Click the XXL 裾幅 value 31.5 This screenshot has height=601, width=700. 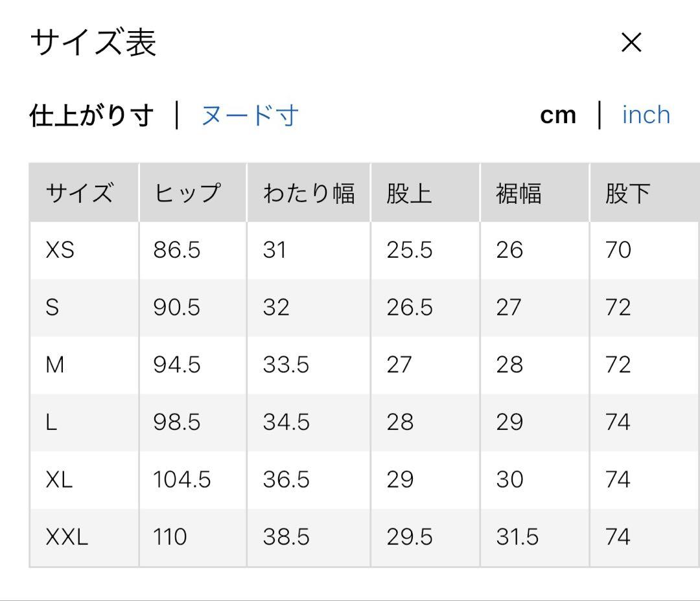click(x=517, y=537)
